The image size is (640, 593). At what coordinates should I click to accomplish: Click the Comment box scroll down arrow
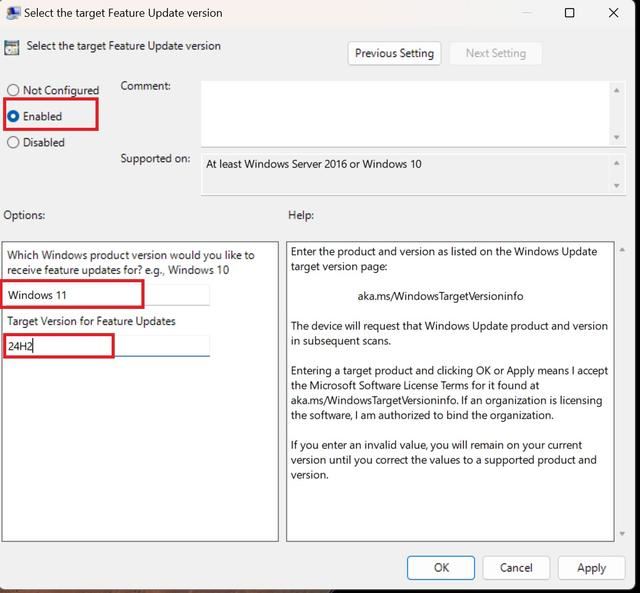[617, 137]
